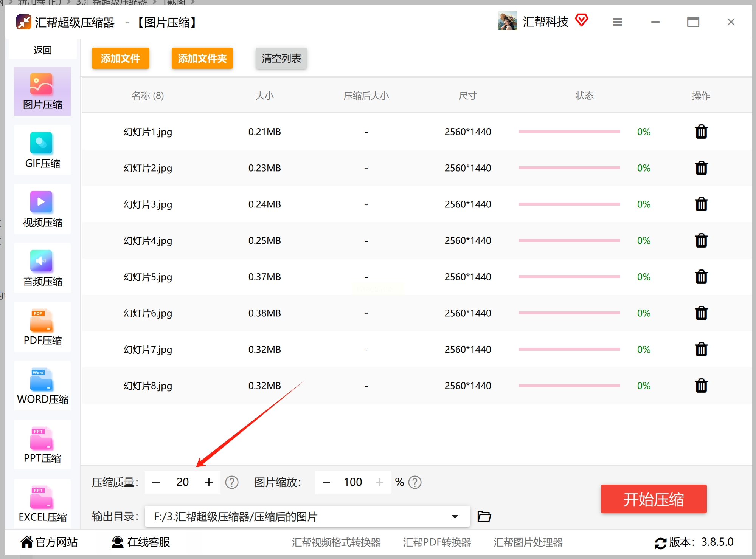
Task: Open the output folder browse icon
Action: [484, 516]
